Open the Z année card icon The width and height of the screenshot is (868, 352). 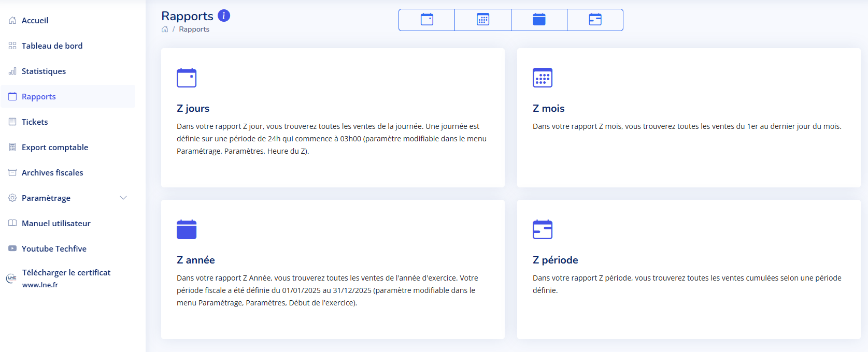click(x=187, y=229)
